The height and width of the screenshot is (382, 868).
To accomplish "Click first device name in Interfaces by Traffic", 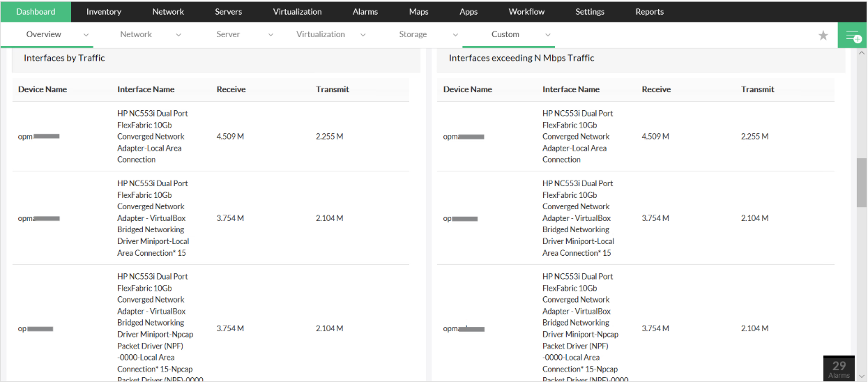I will click(x=39, y=137).
